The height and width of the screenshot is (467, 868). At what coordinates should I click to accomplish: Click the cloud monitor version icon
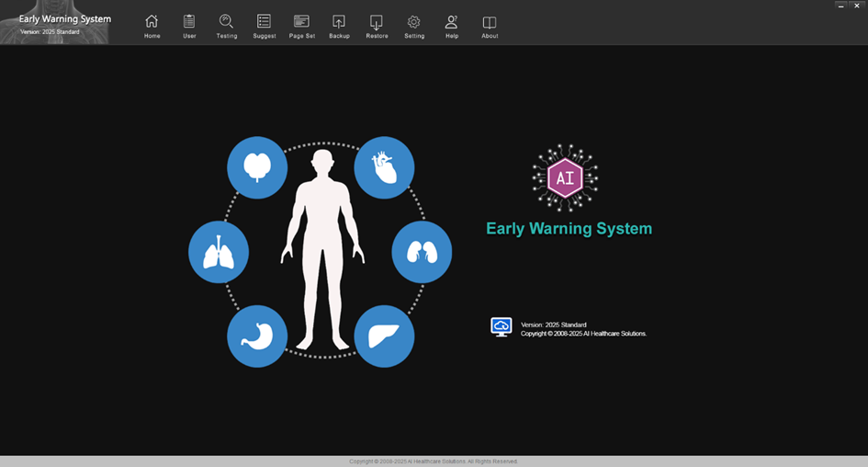point(502,327)
